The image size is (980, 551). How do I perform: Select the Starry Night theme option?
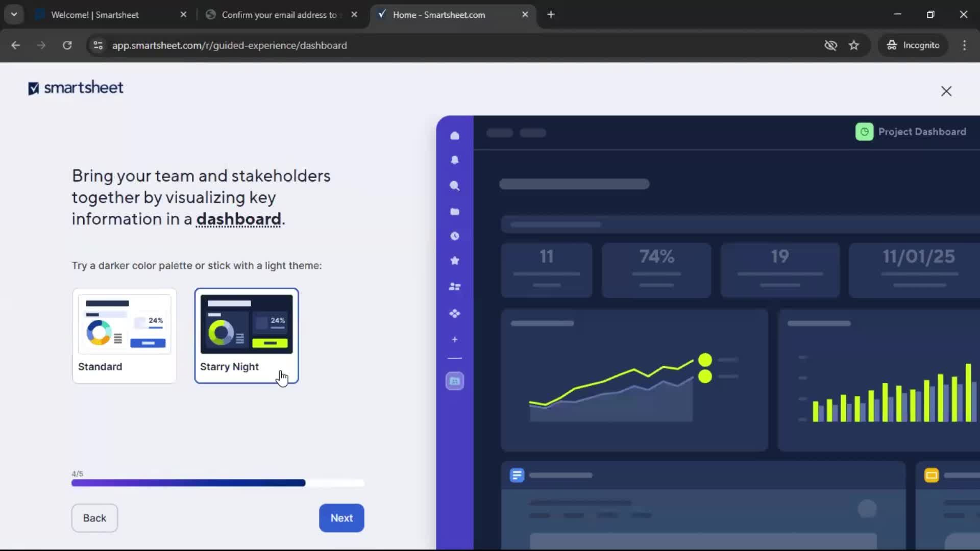[x=247, y=336]
